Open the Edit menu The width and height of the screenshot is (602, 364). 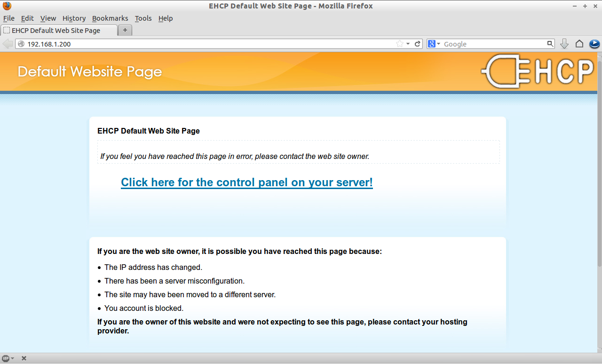click(27, 18)
